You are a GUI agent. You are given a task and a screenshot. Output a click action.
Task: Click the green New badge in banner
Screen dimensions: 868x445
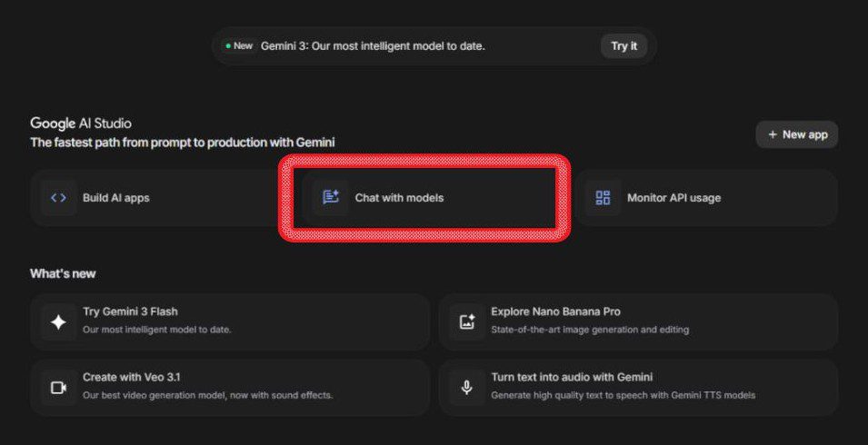tap(239, 46)
